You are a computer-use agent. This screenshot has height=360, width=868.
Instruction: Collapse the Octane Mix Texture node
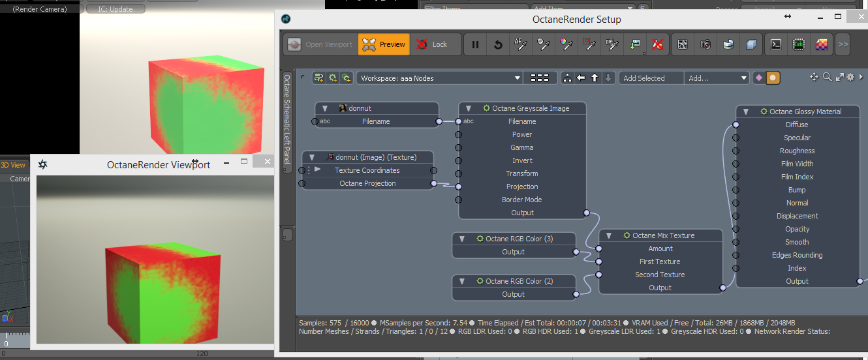click(608, 235)
